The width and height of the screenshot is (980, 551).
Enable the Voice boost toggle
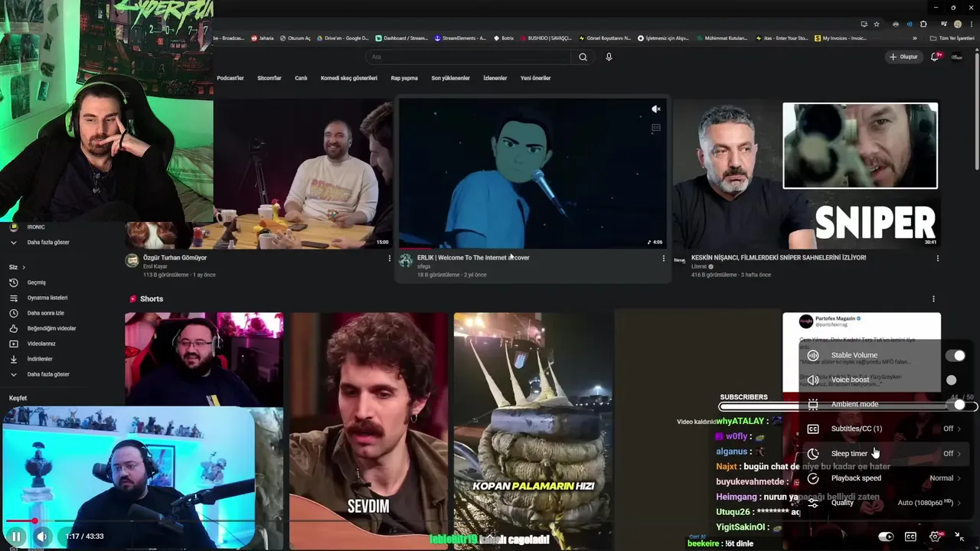pos(951,380)
